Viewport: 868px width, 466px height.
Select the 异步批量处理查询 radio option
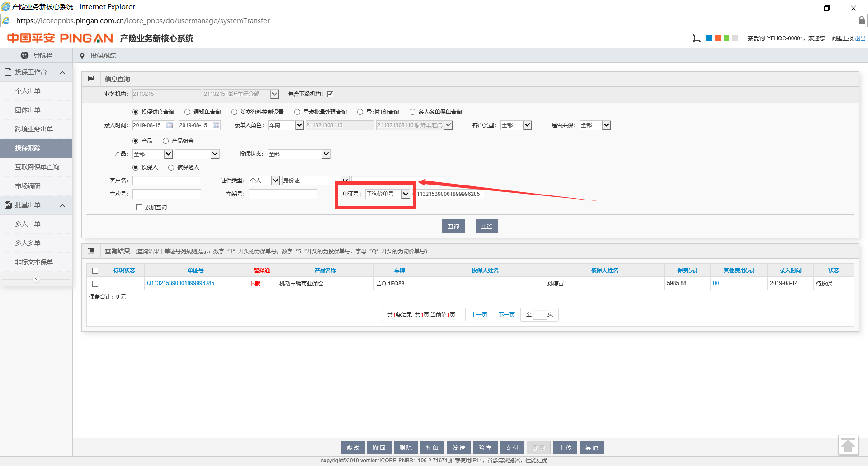(297, 112)
